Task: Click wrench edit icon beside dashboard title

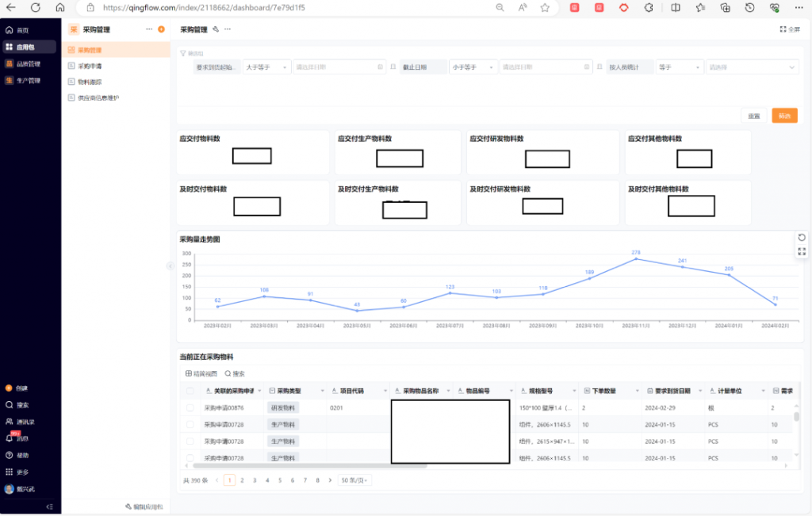Action: pos(216,29)
